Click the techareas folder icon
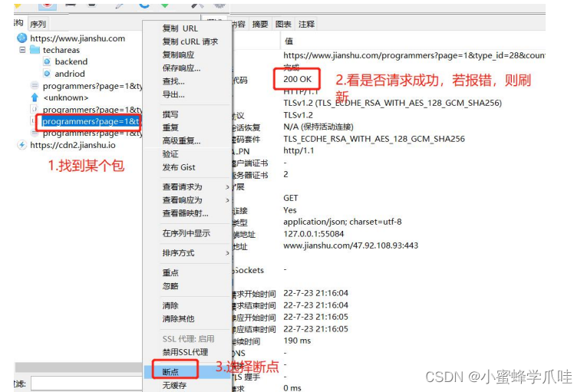 pos(35,50)
